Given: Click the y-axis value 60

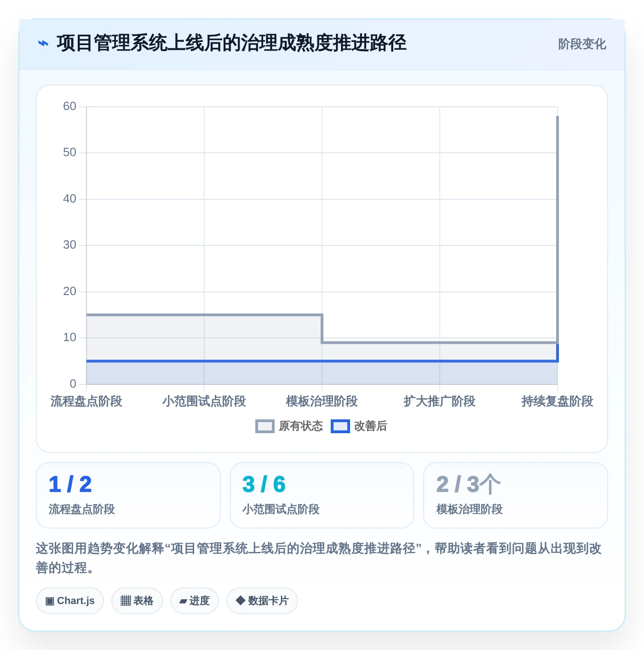Looking at the screenshot, I should (69, 106).
